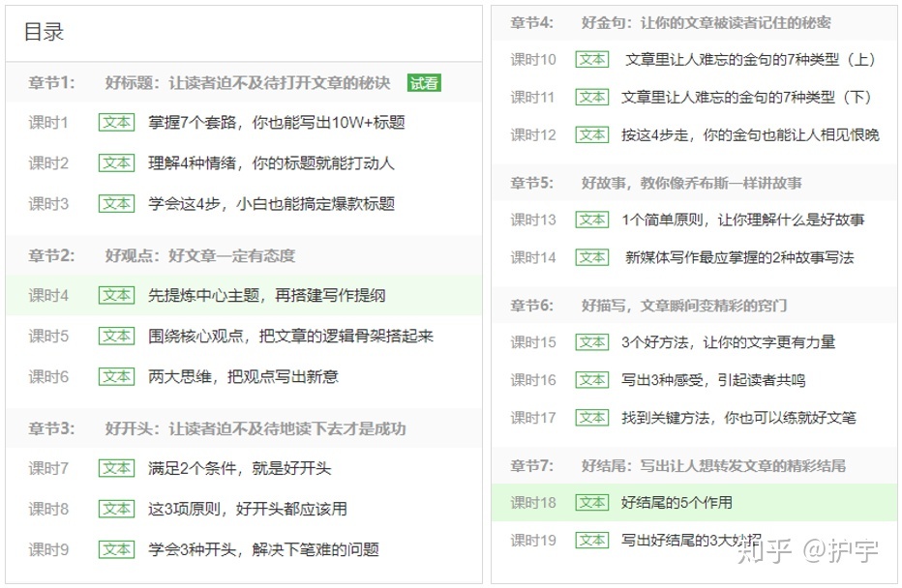Click the 课时13 label
This screenshot has width=902, height=588.
coord(533,220)
